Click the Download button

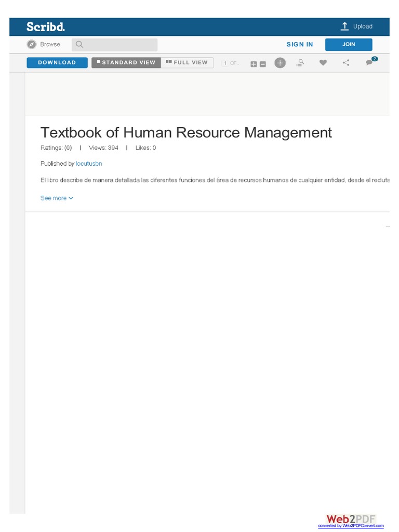click(57, 62)
